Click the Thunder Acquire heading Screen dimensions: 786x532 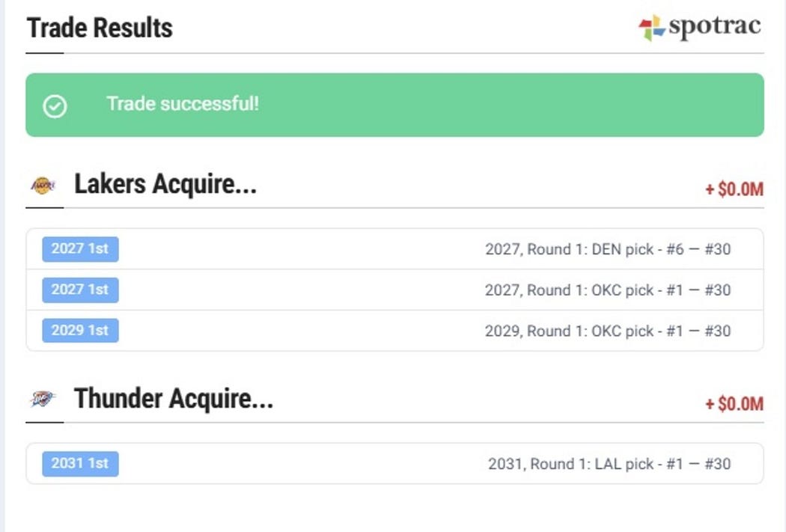(173, 399)
